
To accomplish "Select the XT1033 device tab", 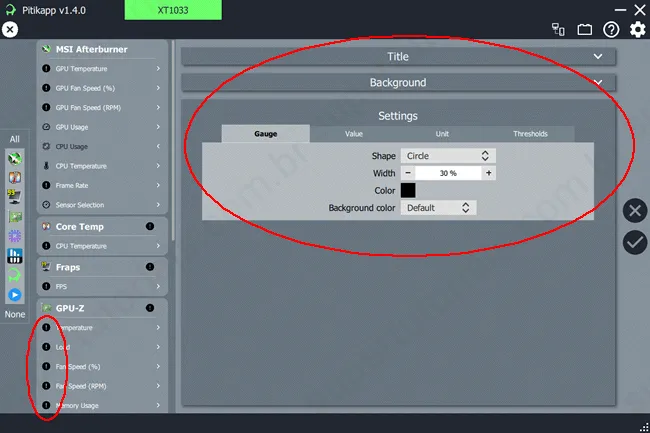I will [174, 11].
